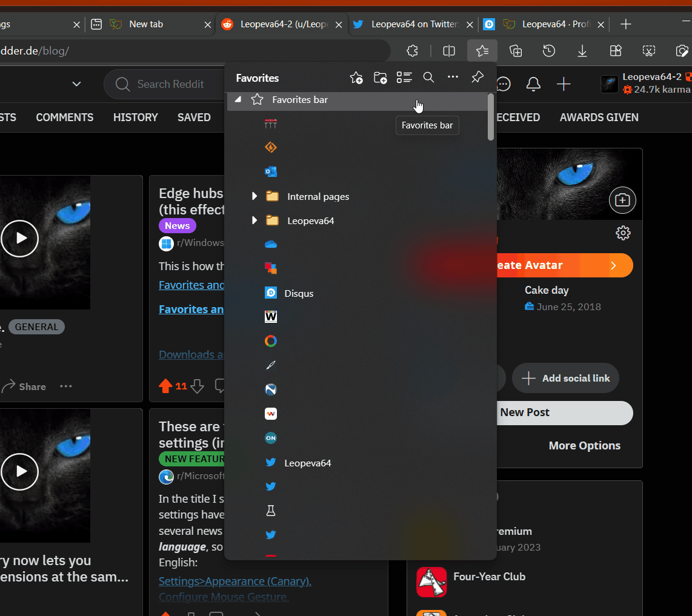Open Reddit notifications bell

coord(533,84)
